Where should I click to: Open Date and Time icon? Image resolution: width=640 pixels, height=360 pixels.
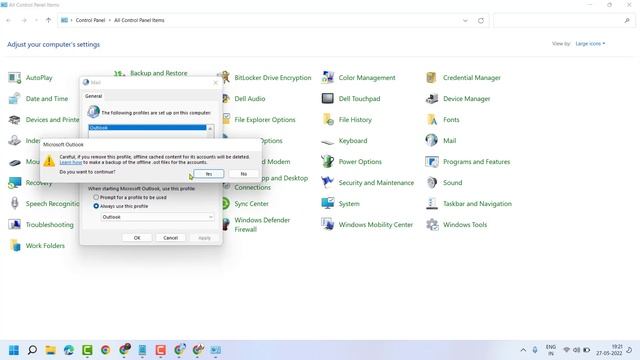point(15,98)
